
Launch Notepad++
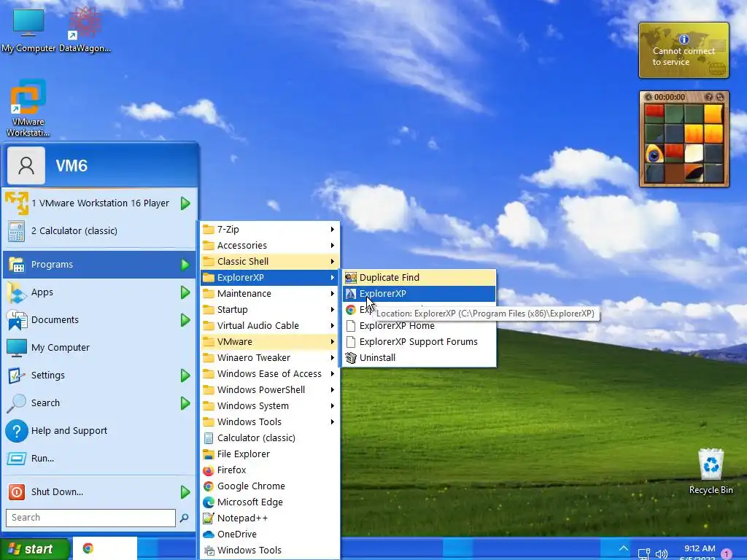[x=270, y=518]
